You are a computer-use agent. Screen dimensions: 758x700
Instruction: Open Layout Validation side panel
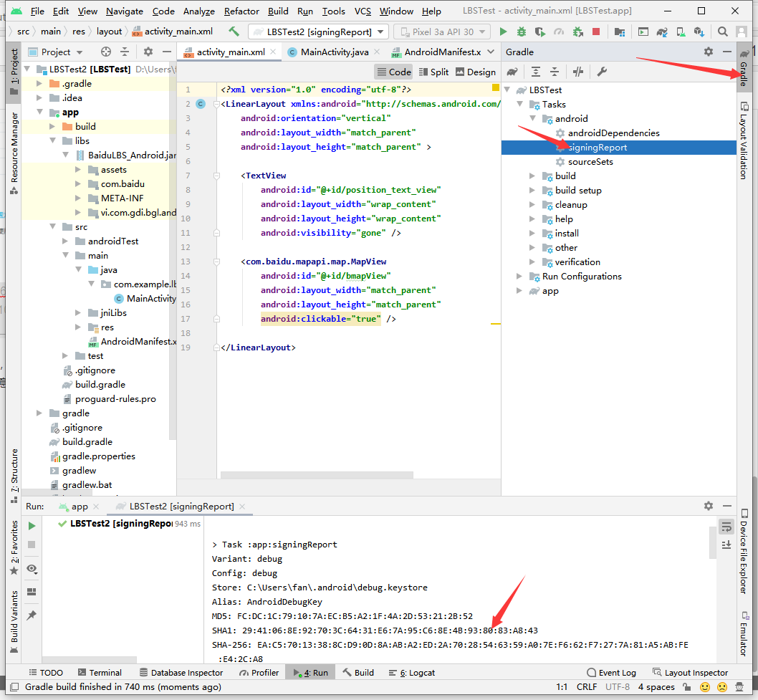click(744, 140)
